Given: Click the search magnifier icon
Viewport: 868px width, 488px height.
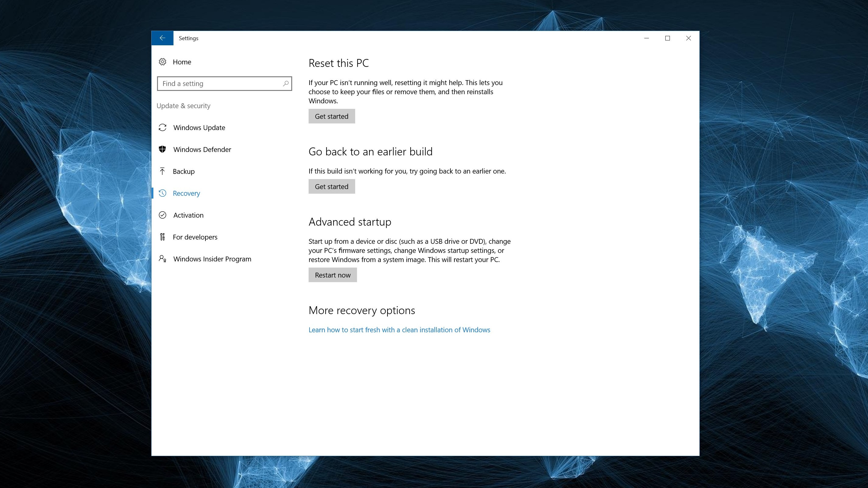Looking at the screenshot, I should pyautogui.click(x=286, y=84).
